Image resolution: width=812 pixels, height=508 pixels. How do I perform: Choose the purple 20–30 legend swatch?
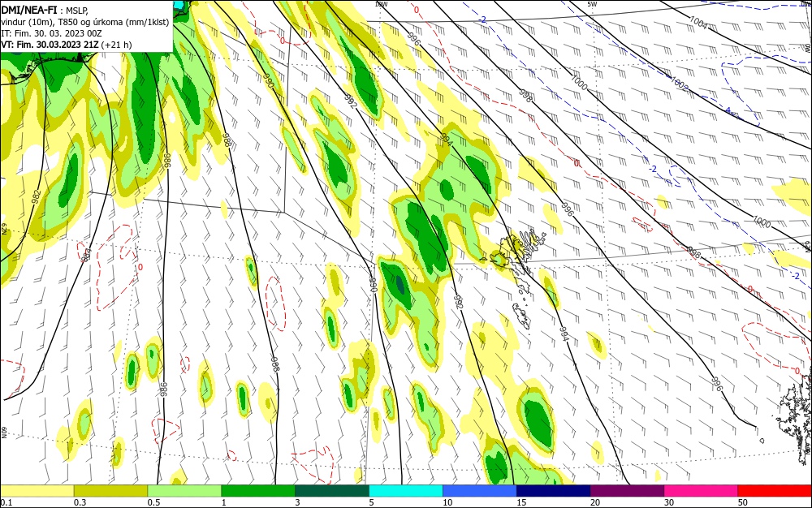pyautogui.click(x=627, y=491)
